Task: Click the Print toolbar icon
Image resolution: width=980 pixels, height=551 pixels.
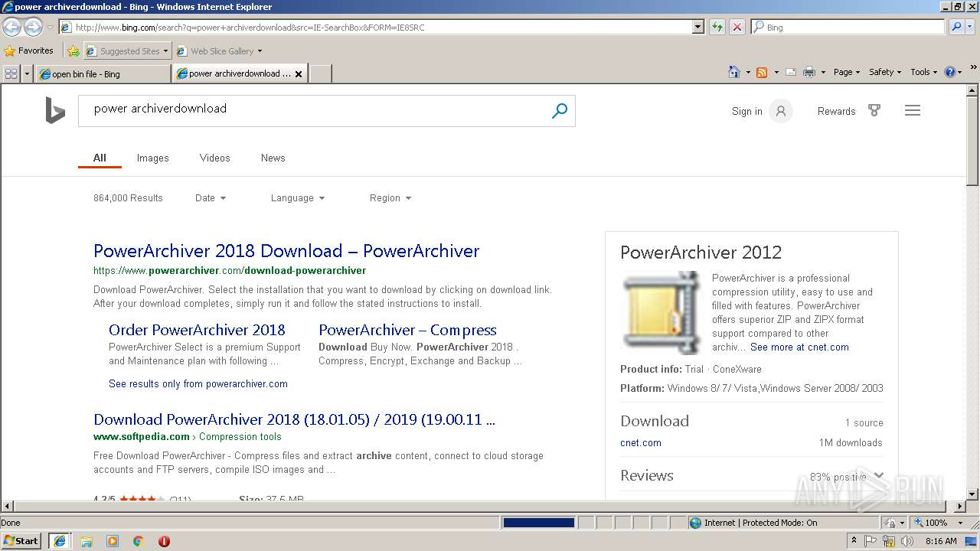Action: click(x=809, y=72)
